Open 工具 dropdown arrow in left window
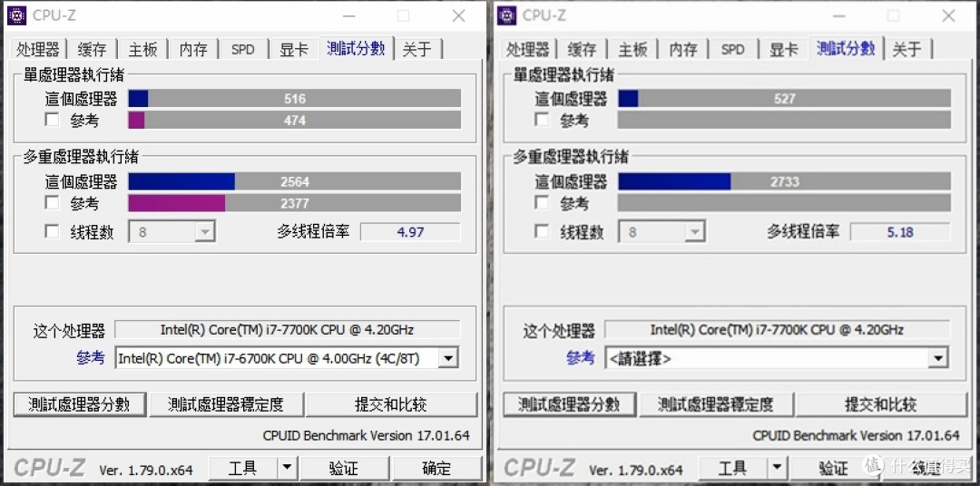The width and height of the screenshot is (980, 486). (x=287, y=467)
